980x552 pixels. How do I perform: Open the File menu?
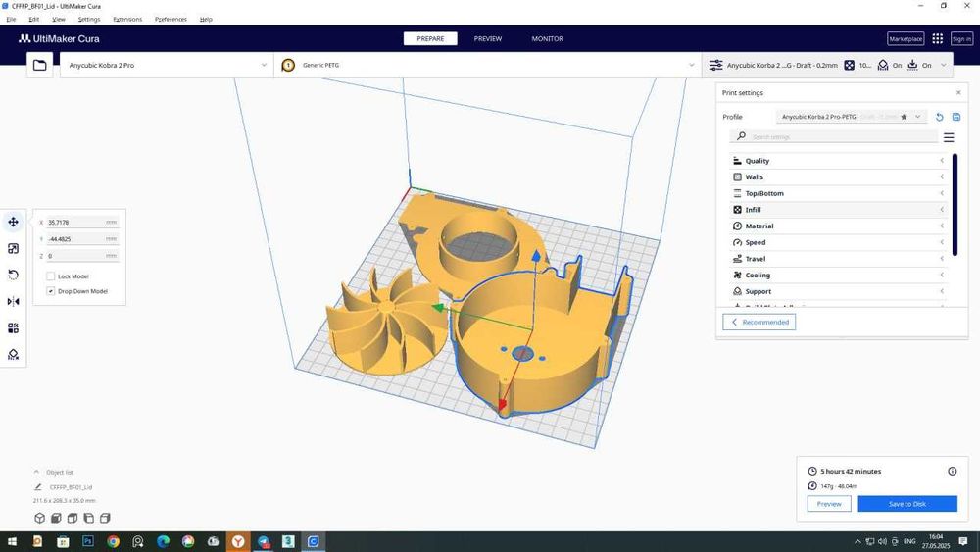pyautogui.click(x=11, y=20)
